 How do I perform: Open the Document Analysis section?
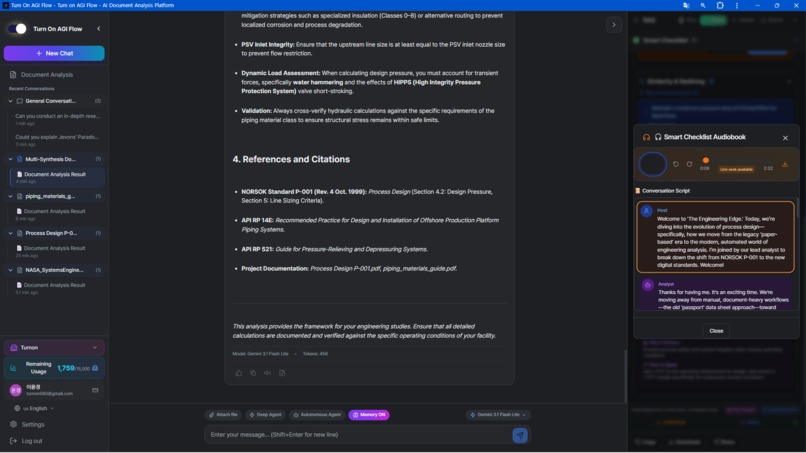pos(47,75)
